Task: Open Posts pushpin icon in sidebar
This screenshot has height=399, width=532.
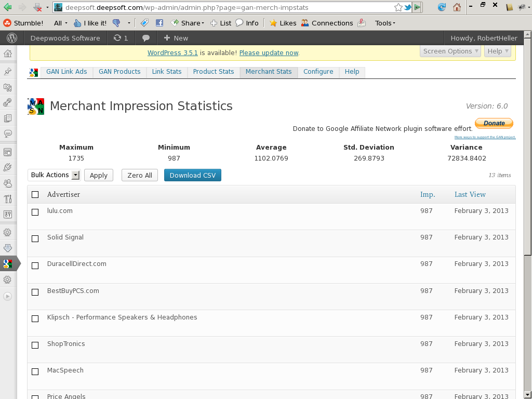Action: [8, 71]
